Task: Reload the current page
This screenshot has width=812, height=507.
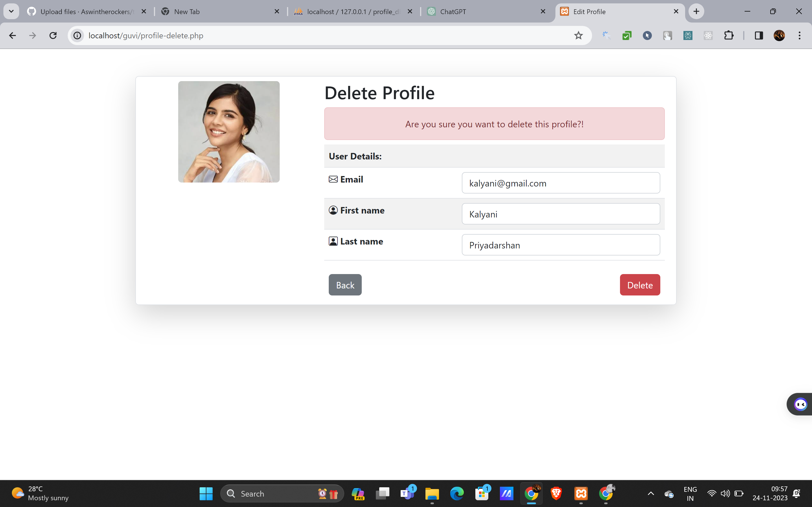Action: [53, 35]
